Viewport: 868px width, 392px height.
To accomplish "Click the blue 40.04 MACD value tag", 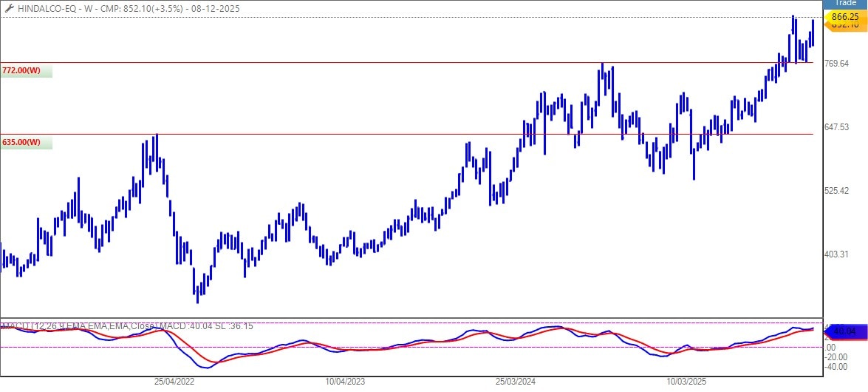I will point(843,331).
